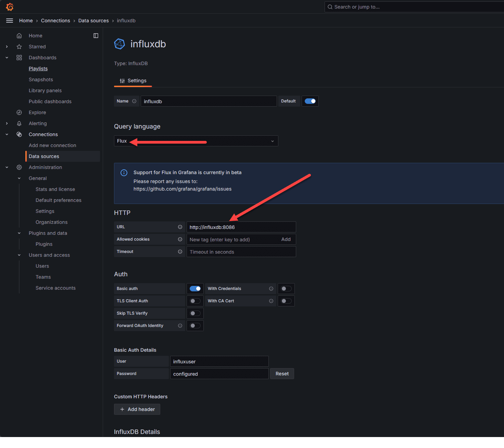504x448 pixels.
Task: Open Teams in sidebar
Action: (43, 277)
